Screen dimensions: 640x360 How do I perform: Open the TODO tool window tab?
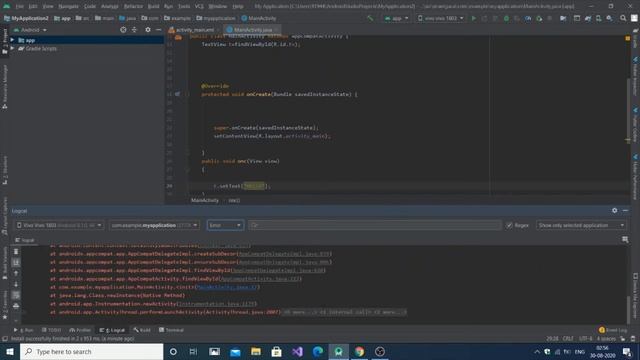51,330
